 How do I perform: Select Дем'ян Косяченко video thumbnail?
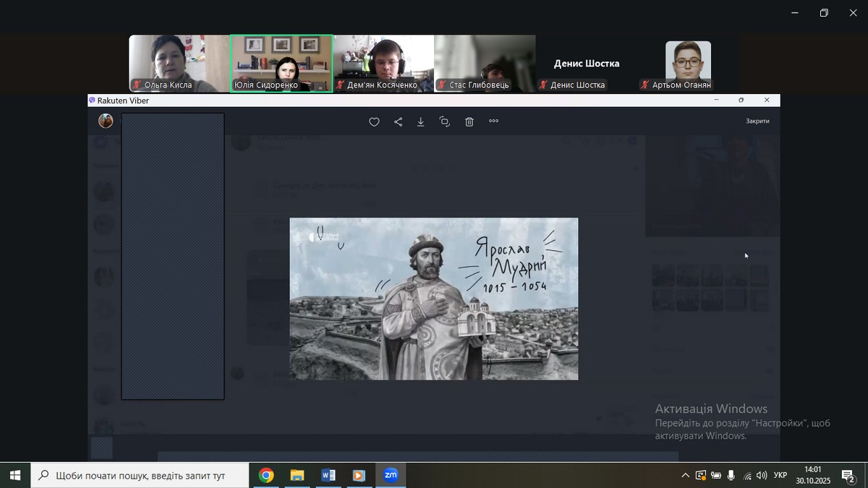(383, 63)
